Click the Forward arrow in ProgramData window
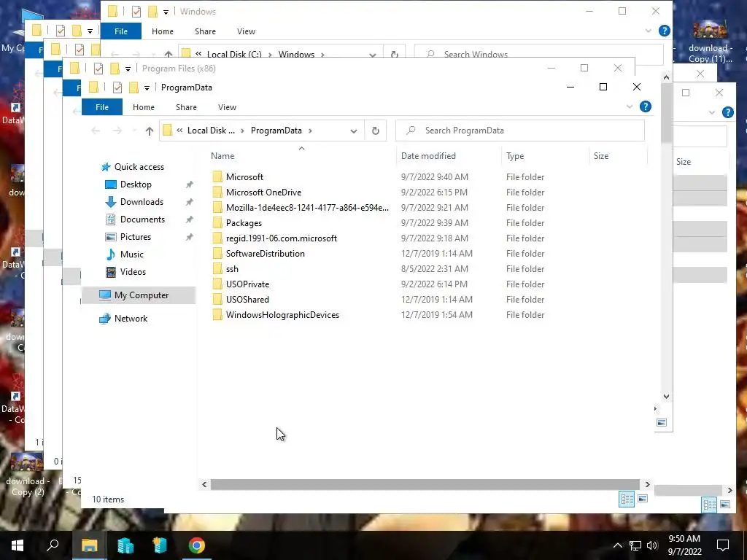Image resolution: width=747 pixels, height=560 pixels. pos(117,131)
